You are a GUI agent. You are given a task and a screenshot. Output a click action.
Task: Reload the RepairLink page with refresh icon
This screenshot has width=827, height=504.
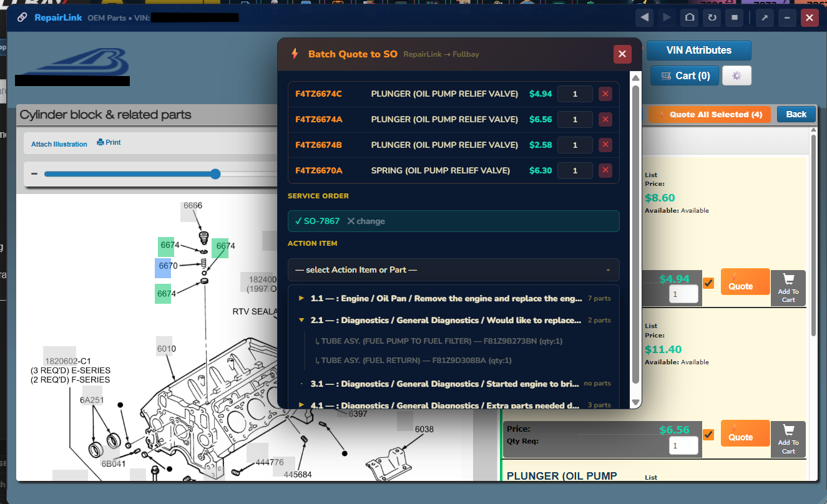click(x=712, y=17)
